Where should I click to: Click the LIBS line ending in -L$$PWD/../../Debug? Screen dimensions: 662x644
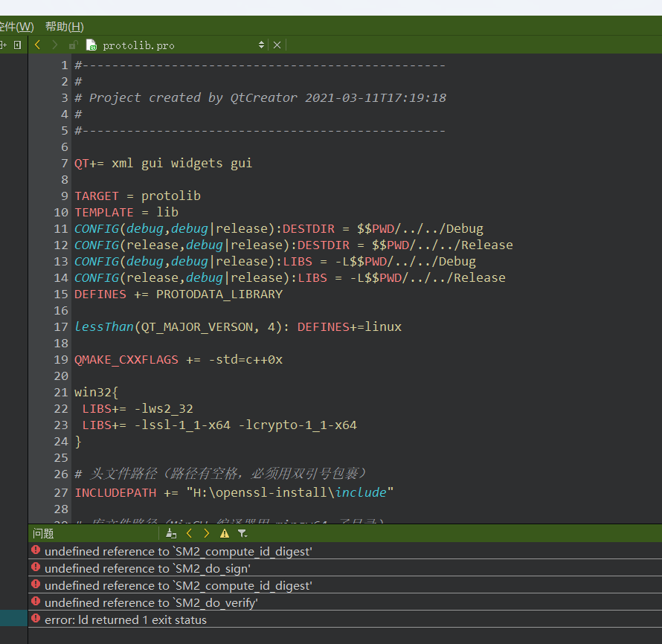pyautogui.click(x=275, y=262)
